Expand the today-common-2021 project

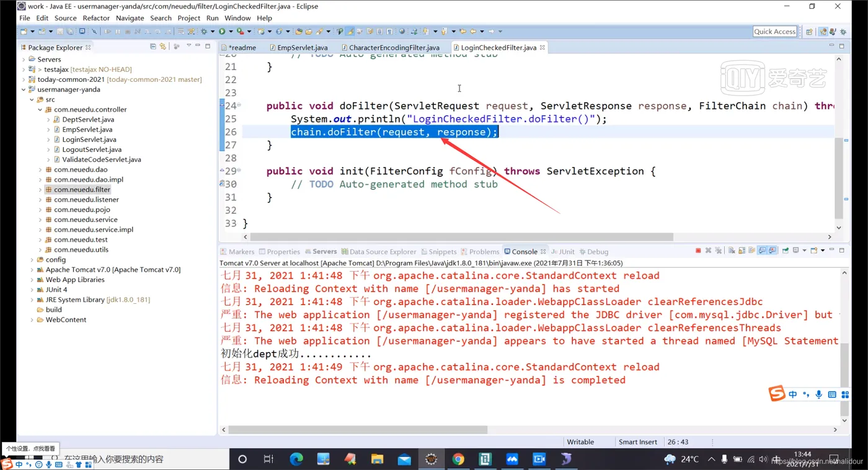pyautogui.click(x=24, y=79)
